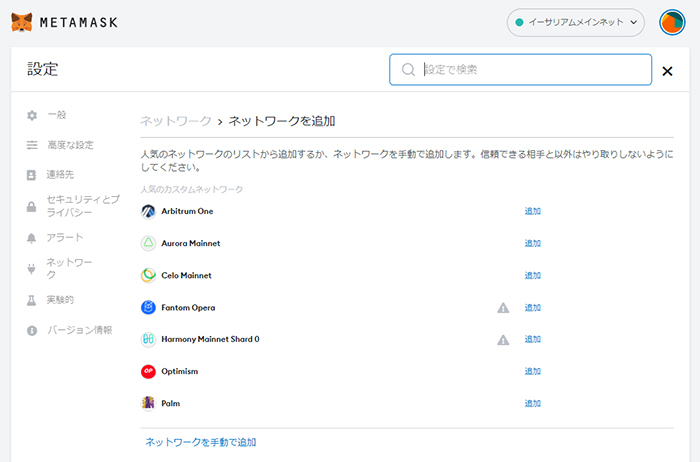The image size is (700, 462).
Task: Select the Arbitrum One network name
Action: click(x=187, y=211)
